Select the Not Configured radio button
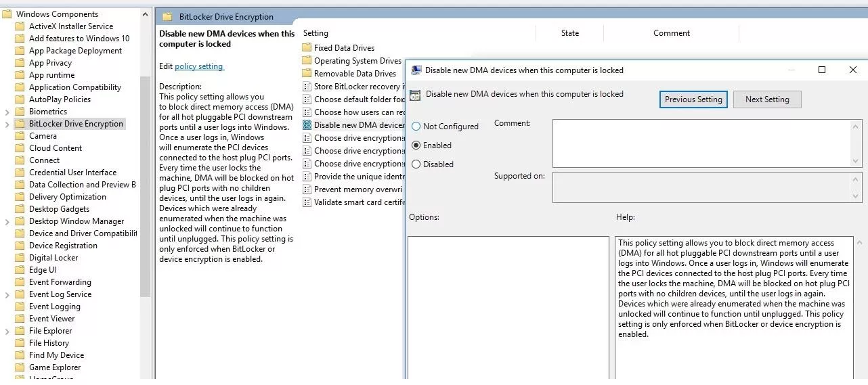The height and width of the screenshot is (385, 868). [416, 127]
